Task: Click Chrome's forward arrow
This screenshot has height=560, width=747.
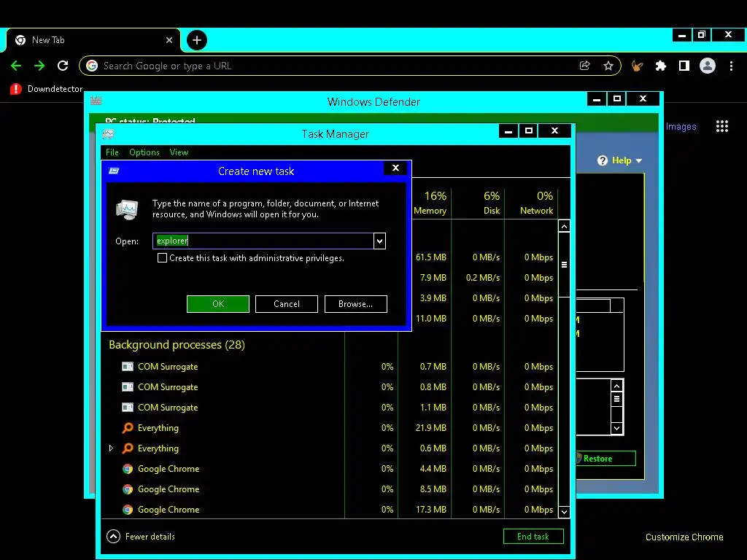Action: [39, 66]
